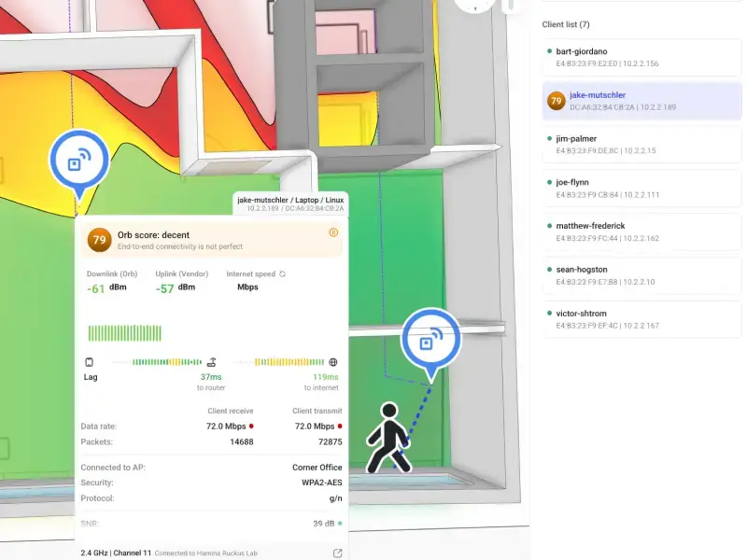The width and height of the screenshot is (747, 560).
Task: Open joe-flynn client entry
Action: 641,188
